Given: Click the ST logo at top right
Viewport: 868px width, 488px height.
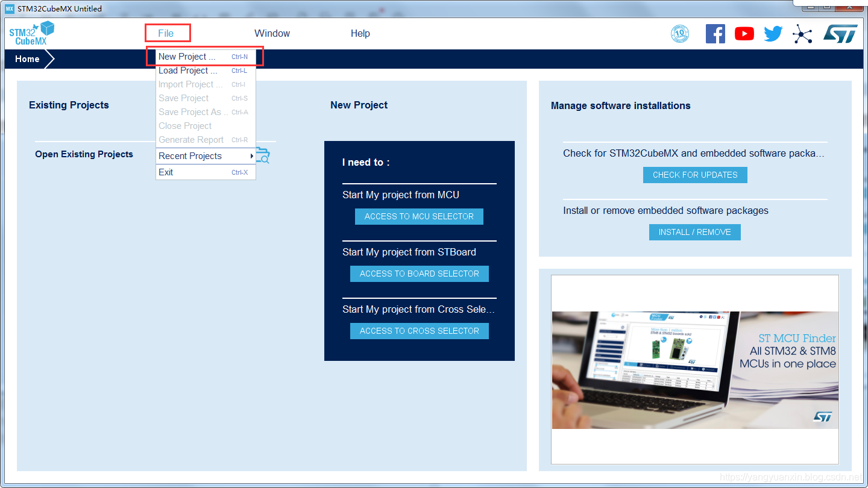Looking at the screenshot, I should coord(840,34).
